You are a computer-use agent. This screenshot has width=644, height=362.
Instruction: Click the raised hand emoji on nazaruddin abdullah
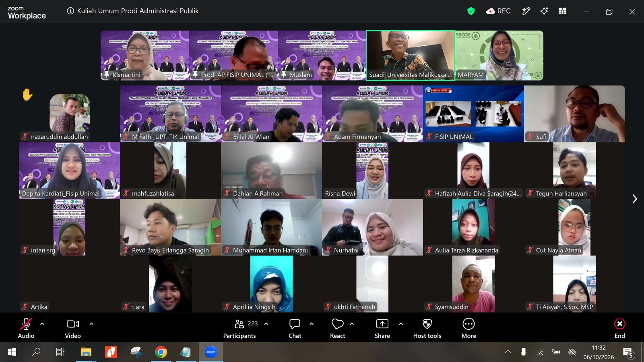pyautogui.click(x=27, y=95)
